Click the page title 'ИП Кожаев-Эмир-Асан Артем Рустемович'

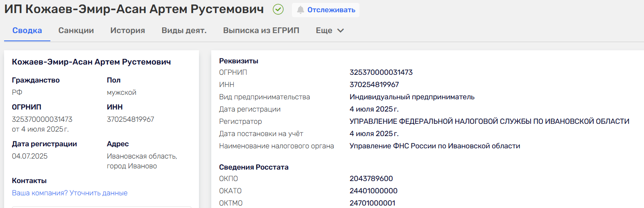point(134,9)
